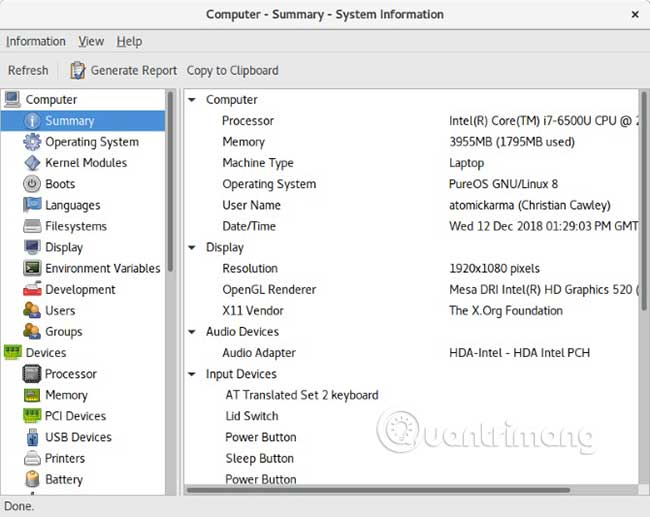Click the Display monitor icon in sidebar
The height and width of the screenshot is (517, 650).
click(x=32, y=247)
